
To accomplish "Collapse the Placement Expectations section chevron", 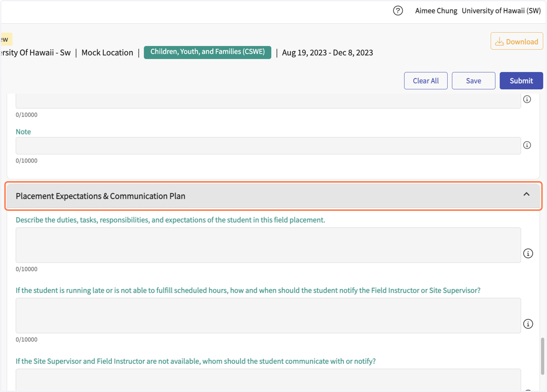I will tap(526, 194).
